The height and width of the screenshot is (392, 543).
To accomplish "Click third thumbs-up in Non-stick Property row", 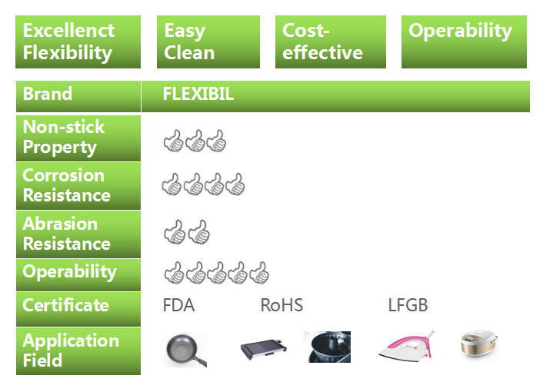I will click(x=216, y=141).
